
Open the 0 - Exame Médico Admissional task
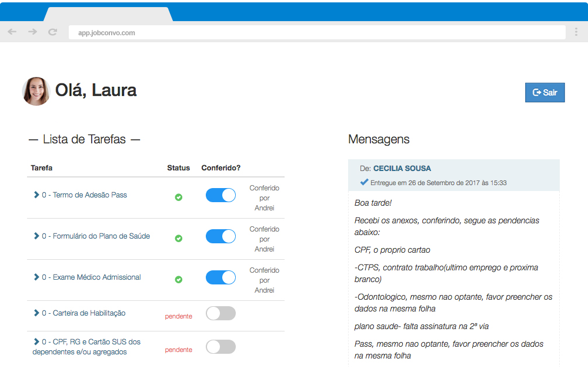point(92,277)
